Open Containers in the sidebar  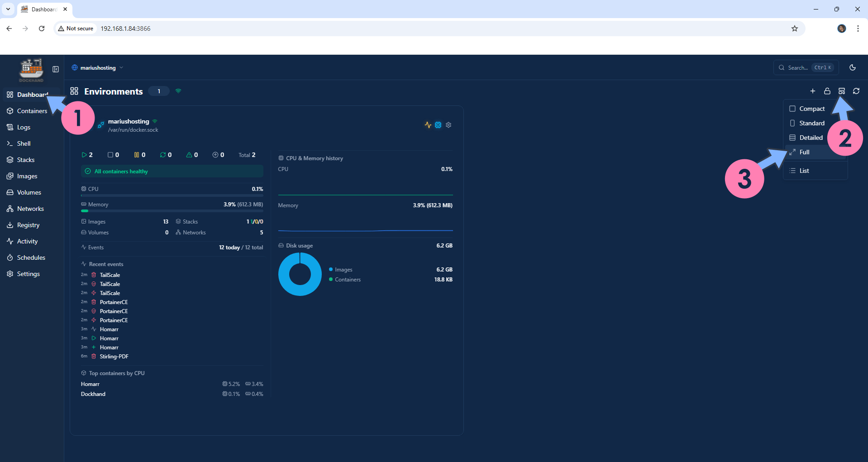(x=32, y=111)
